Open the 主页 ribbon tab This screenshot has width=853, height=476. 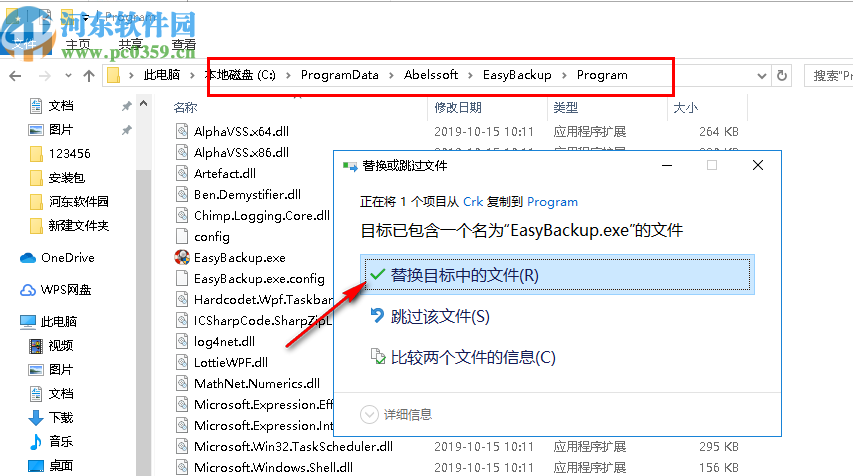78,45
